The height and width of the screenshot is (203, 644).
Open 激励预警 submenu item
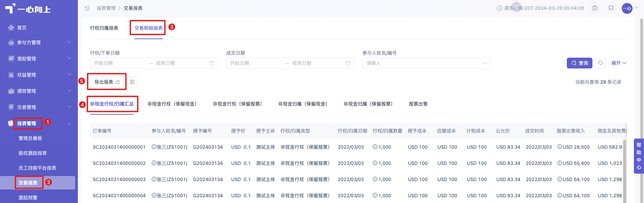click(28, 198)
